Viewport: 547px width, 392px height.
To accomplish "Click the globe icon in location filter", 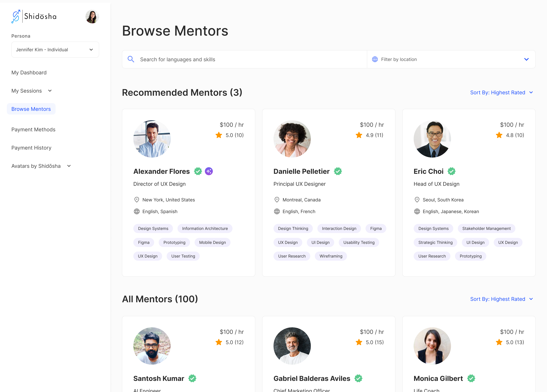I will [375, 59].
